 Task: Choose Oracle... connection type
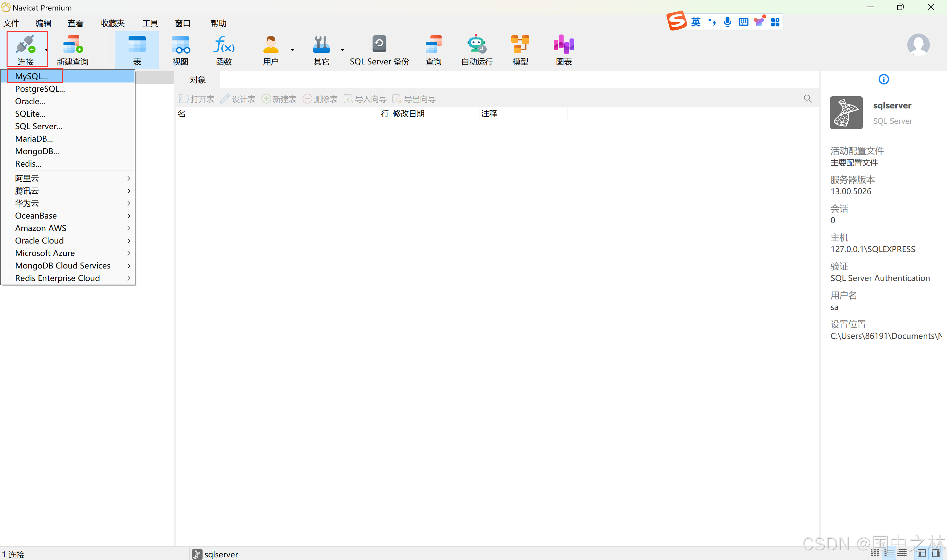(x=67, y=101)
